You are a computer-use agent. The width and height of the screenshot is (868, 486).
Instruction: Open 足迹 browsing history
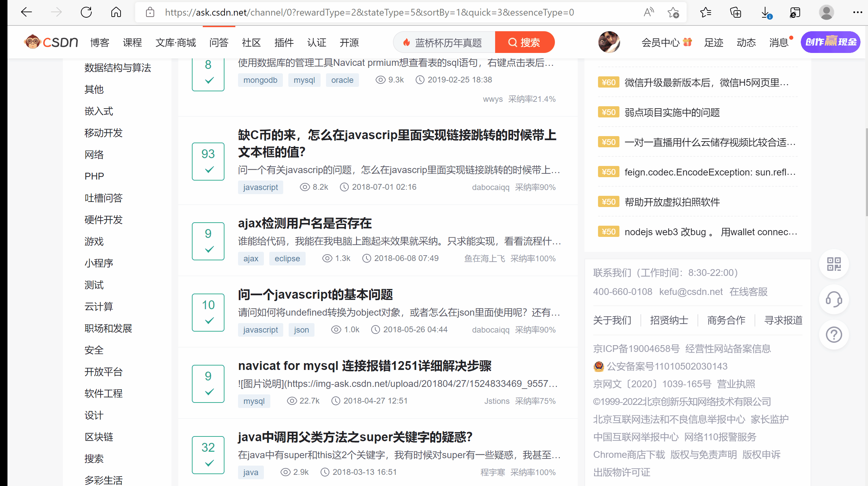tap(713, 42)
